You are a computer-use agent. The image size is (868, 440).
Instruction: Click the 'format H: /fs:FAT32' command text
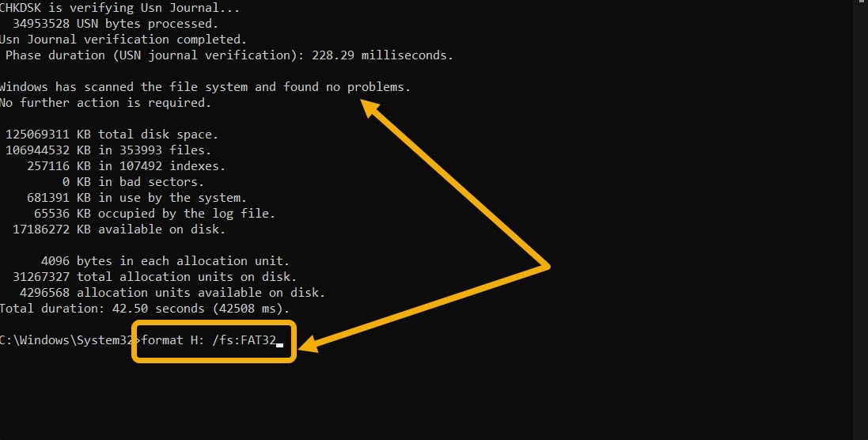209,339
